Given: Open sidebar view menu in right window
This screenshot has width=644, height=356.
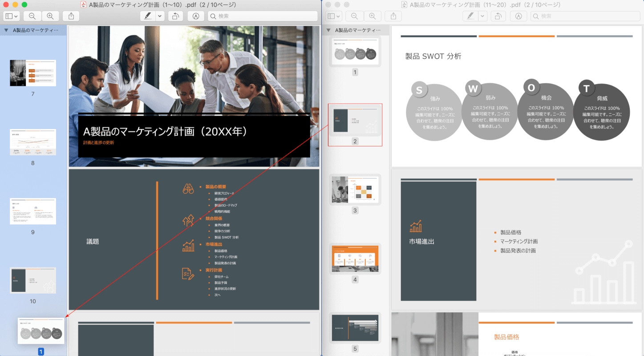Looking at the screenshot, I should 334,16.
